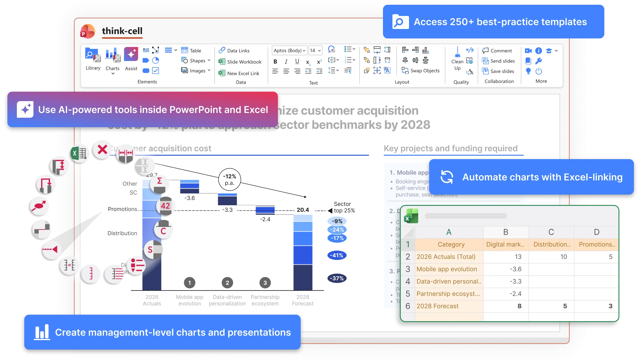Open the line spacing dropdown
Screen dimensions: 644x362
tap(333, 70)
